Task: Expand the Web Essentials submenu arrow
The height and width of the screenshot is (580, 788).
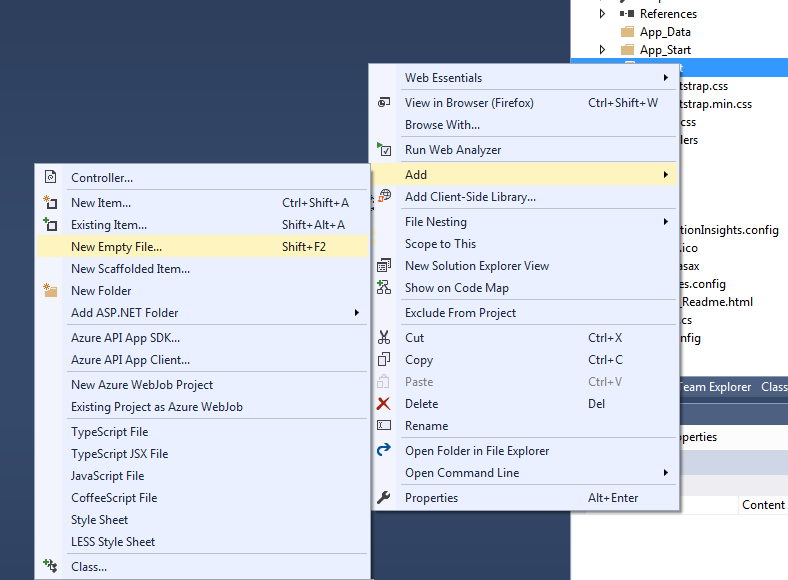Action: pos(665,78)
